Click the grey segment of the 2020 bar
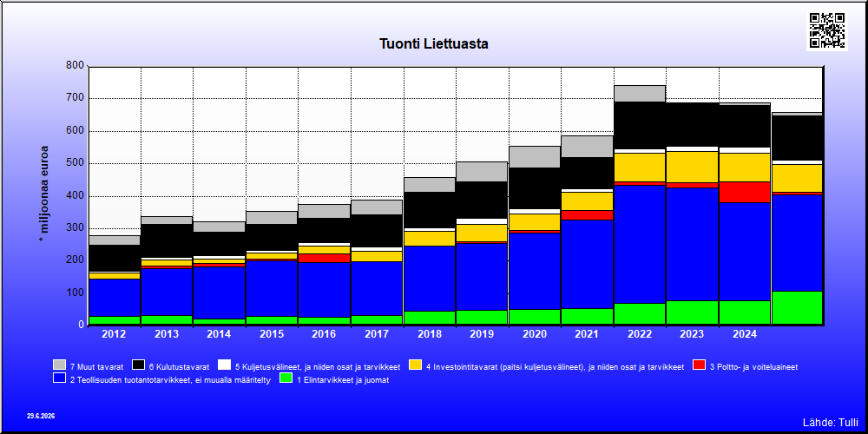 point(535,156)
